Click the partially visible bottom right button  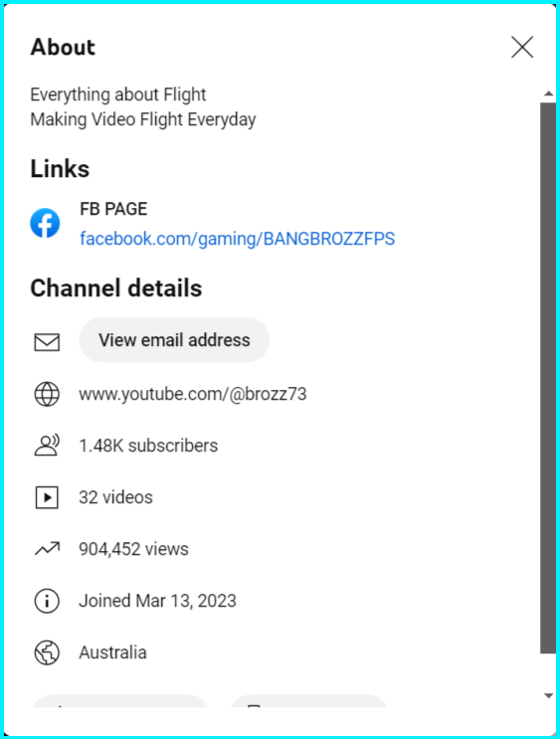pos(308,700)
